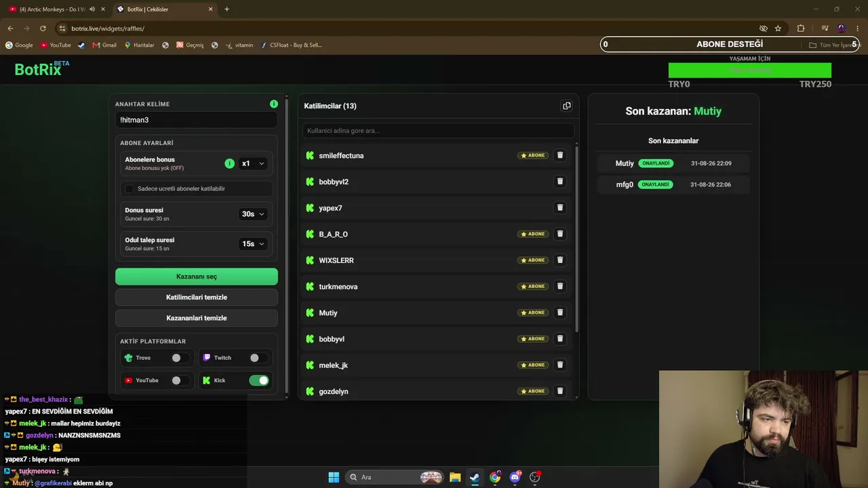Click the 'Kullanici adina gore ara' search field
Screen dimensions: 868x488
[x=438, y=131]
